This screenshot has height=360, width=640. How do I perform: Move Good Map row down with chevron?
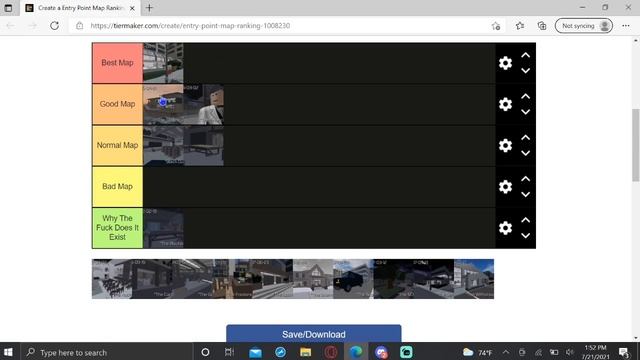tap(526, 112)
